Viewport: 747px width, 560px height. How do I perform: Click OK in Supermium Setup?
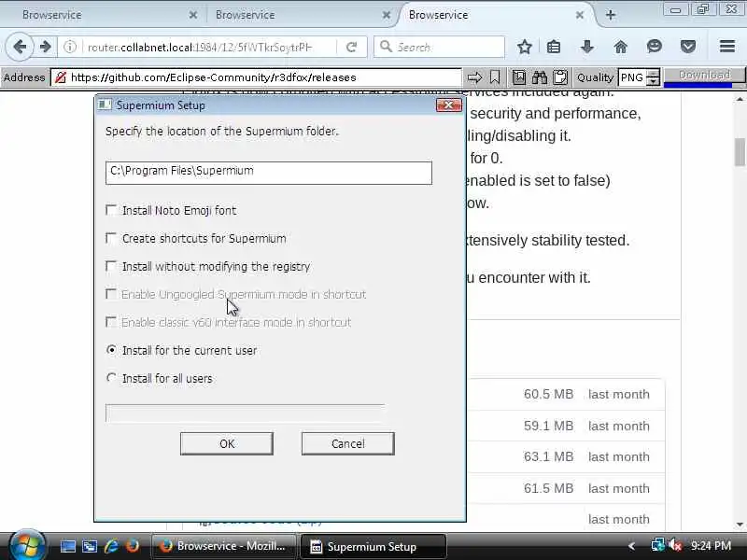coord(227,443)
